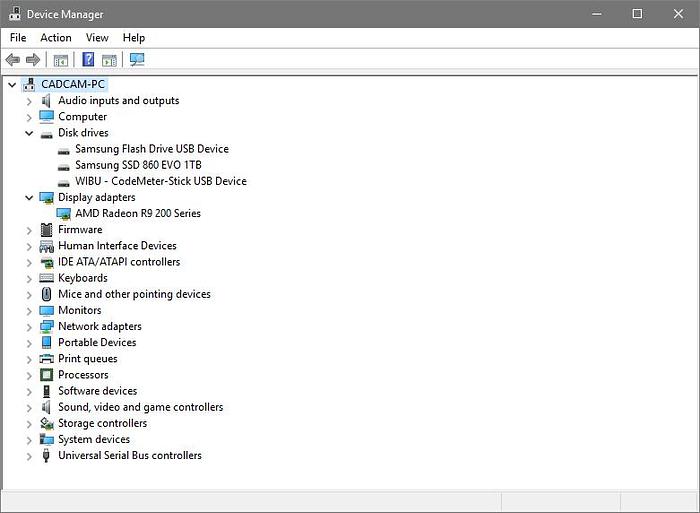Click the Show/Hide Console Tree toolbar icon

pyautogui.click(x=61, y=60)
